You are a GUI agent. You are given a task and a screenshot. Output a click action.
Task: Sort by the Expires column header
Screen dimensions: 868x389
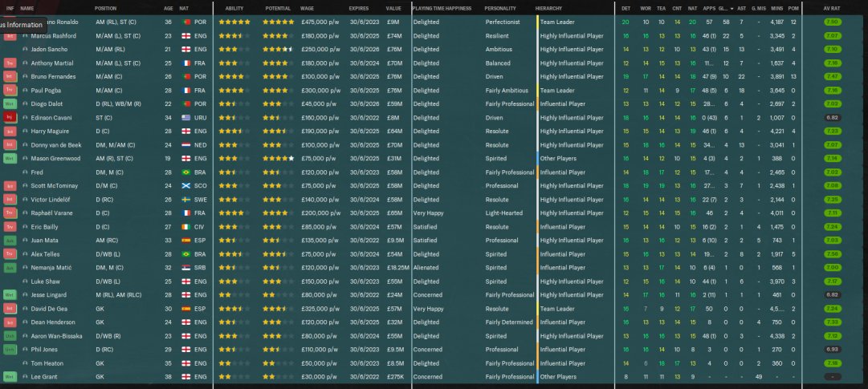(359, 9)
